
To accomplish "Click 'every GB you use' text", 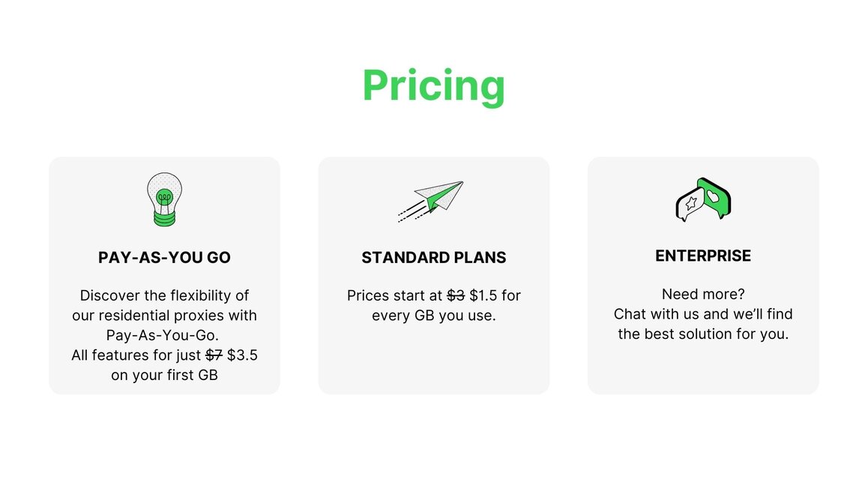I will (433, 316).
